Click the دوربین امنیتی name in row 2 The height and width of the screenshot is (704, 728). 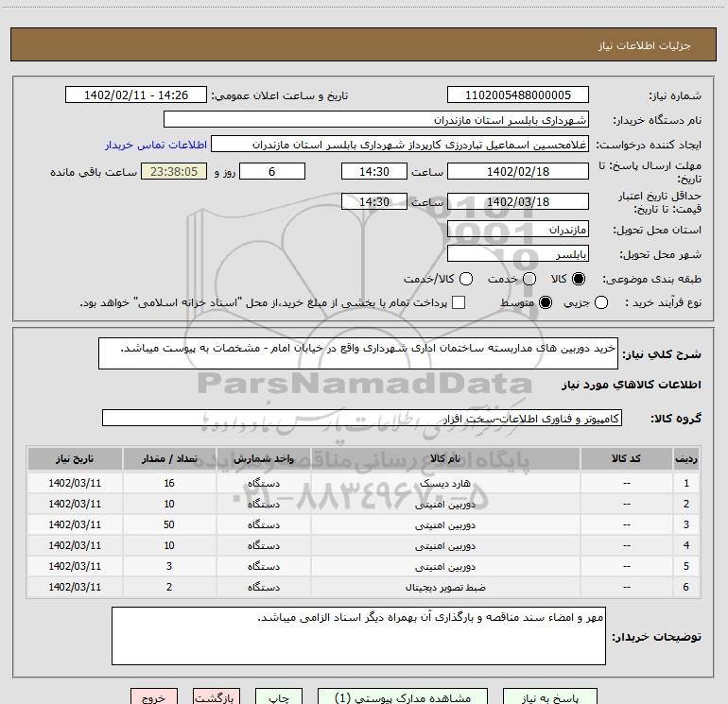pos(445,505)
